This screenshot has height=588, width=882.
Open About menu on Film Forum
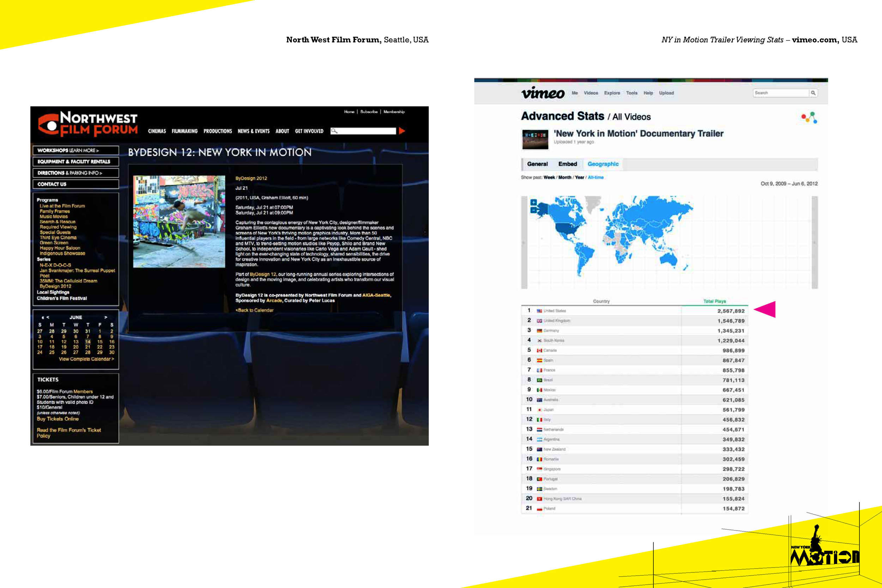(282, 131)
